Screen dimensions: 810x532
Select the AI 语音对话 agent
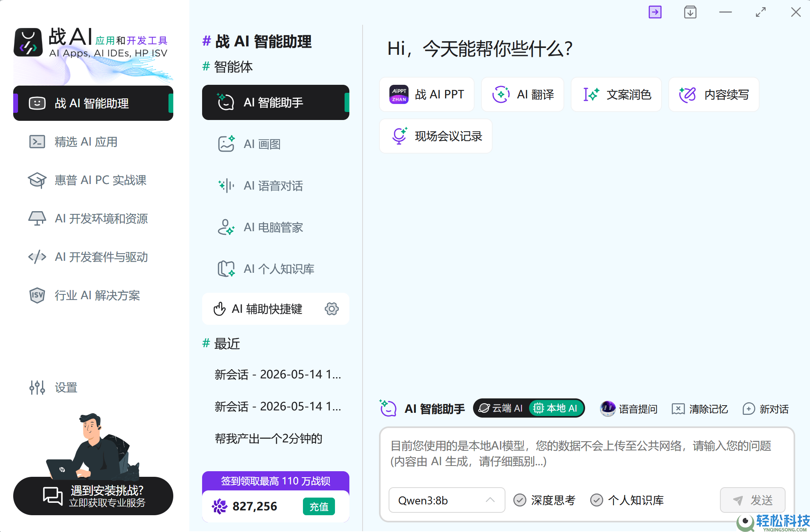click(276, 186)
